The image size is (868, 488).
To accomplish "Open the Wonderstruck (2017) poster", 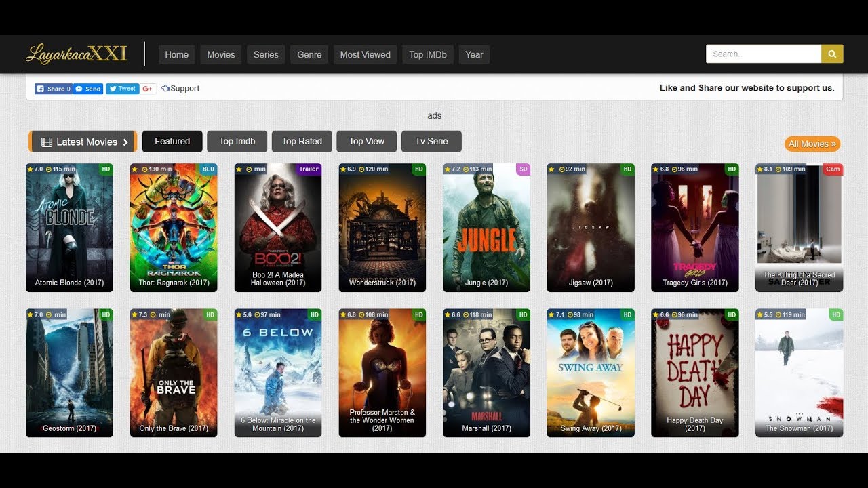I will (x=382, y=228).
